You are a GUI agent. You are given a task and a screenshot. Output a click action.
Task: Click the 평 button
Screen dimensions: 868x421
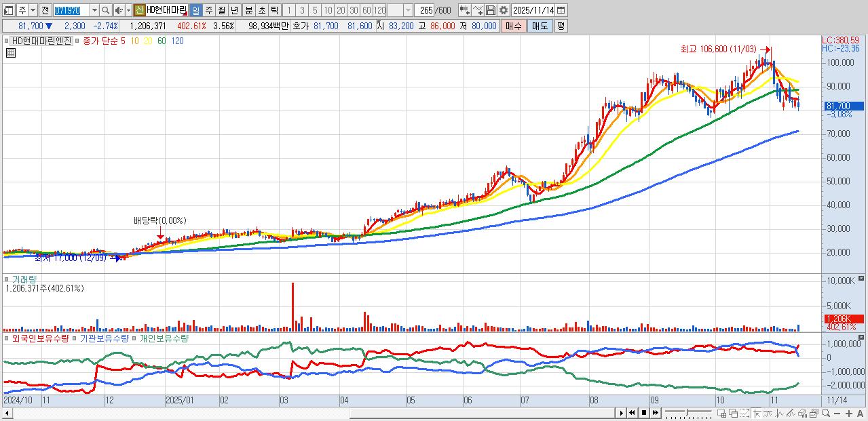pos(561,26)
